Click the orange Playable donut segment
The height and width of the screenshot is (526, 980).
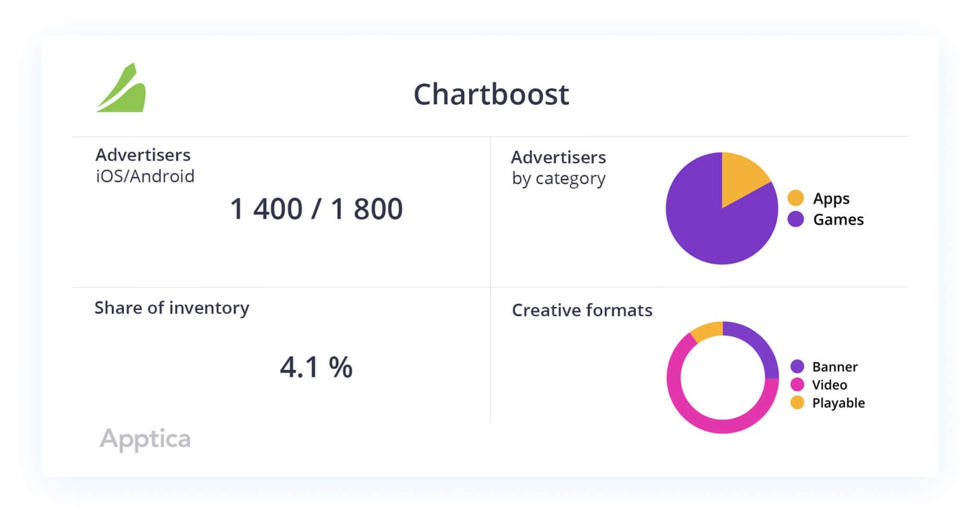[707, 332]
